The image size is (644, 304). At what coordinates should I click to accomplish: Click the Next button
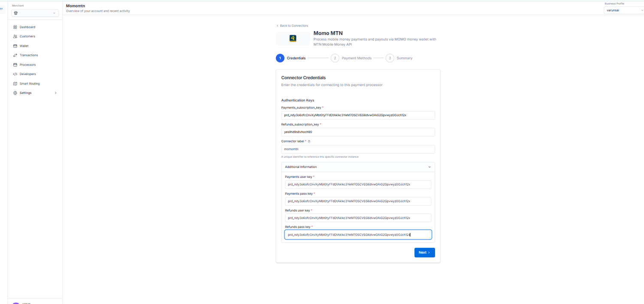[x=424, y=253]
